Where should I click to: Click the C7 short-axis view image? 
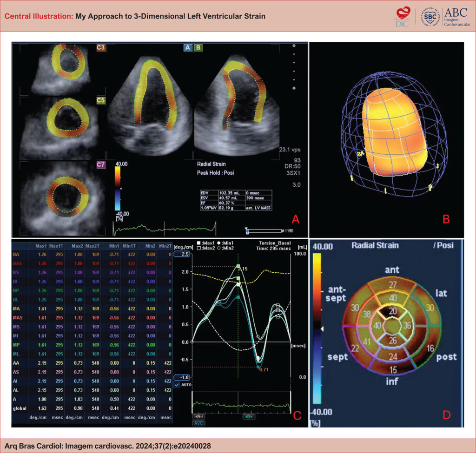[63, 198]
